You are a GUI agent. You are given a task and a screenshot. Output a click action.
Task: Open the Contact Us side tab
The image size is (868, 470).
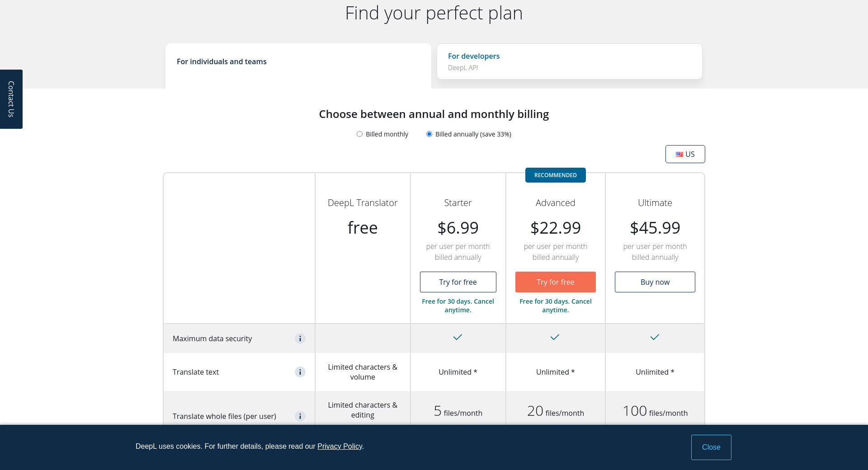11,99
